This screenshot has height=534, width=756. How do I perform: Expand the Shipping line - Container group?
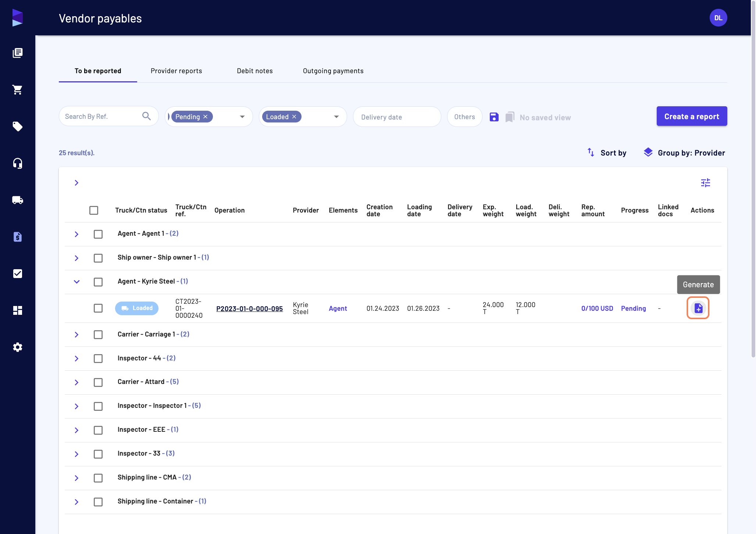coord(76,502)
